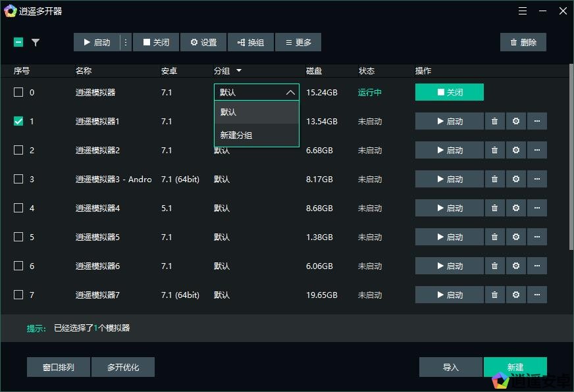Delete emulator 逍遥模拟器1 via trash icon

click(494, 121)
